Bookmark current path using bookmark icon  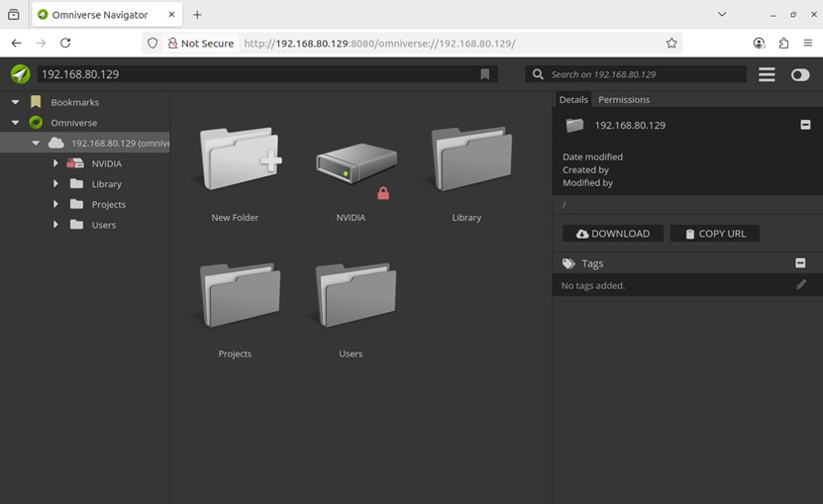click(x=485, y=74)
